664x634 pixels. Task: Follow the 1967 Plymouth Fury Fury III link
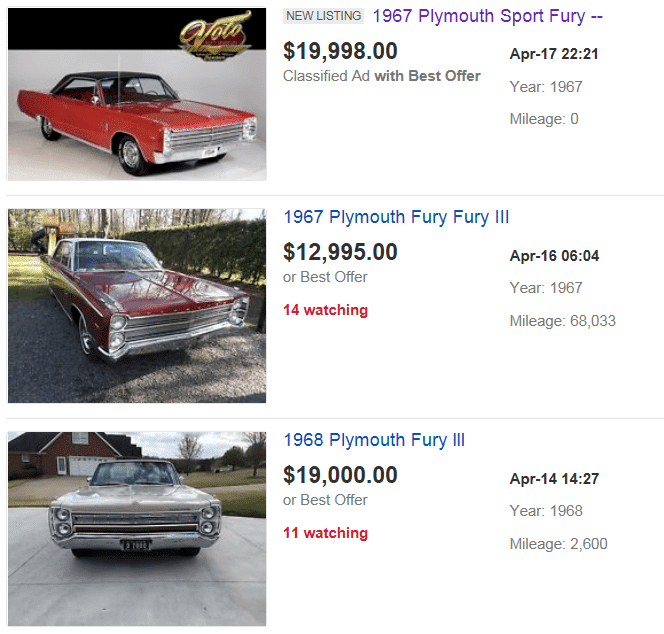(x=396, y=217)
